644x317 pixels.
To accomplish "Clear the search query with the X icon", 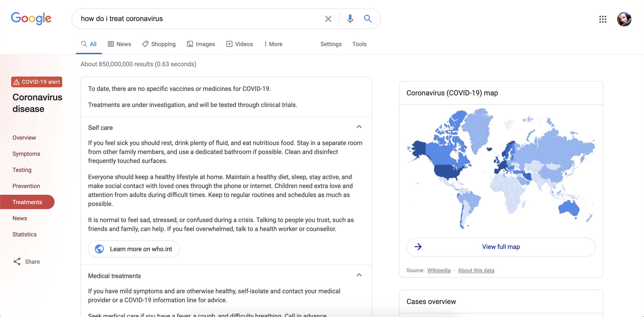I will coord(328,19).
